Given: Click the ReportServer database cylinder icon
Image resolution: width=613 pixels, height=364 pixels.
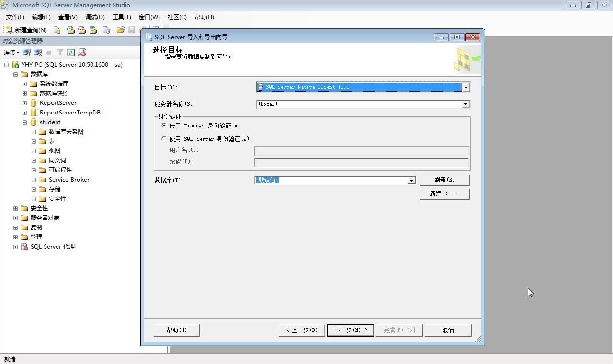Looking at the screenshot, I should tap(34, 103).
